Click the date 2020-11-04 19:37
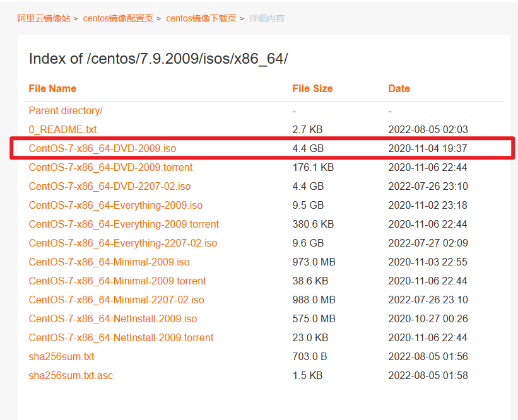Viewport: 518px width, 420px height. coord(428,148)
